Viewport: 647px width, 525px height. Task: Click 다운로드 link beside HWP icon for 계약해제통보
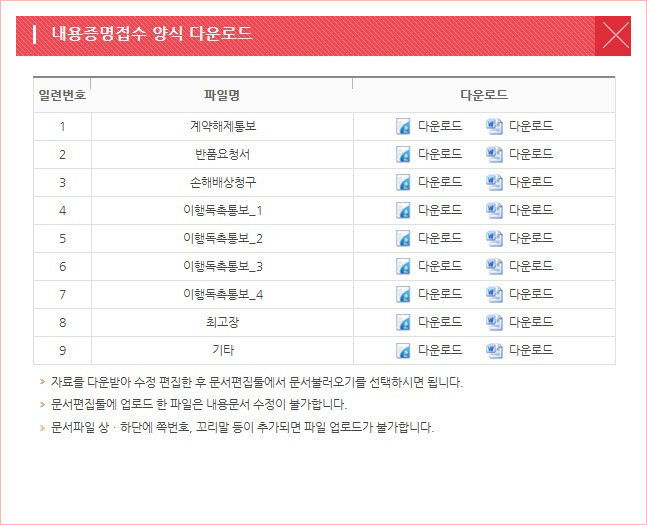click(440, 126)
